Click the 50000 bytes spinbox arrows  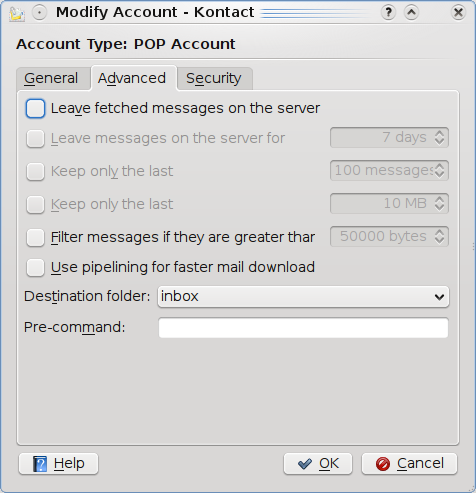439,236
